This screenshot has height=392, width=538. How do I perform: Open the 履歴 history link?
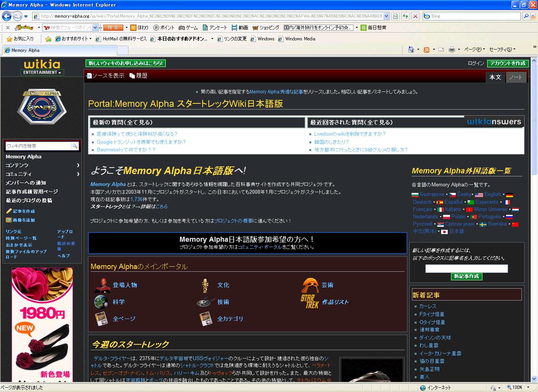pos(138,76)
